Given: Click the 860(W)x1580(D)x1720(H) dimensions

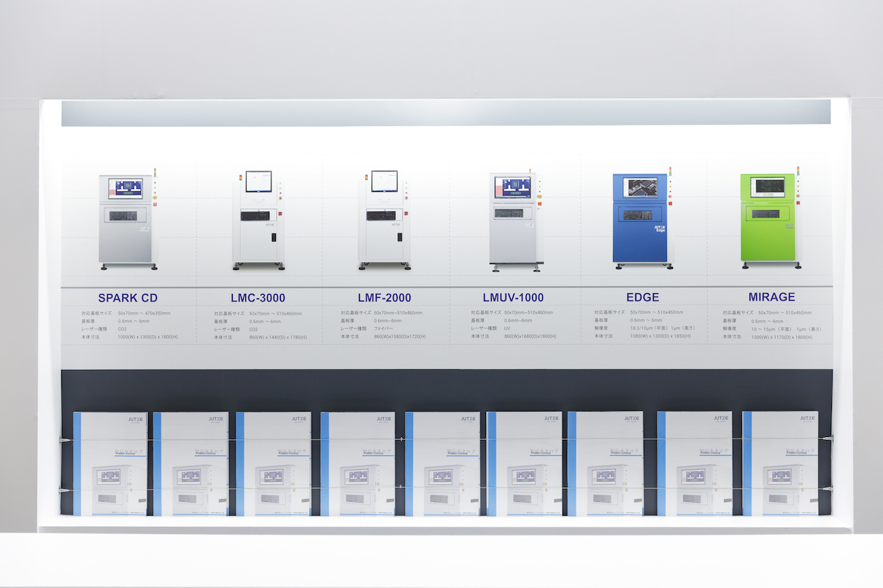Looking at the screenshot, I should click(x=399, y=337).
